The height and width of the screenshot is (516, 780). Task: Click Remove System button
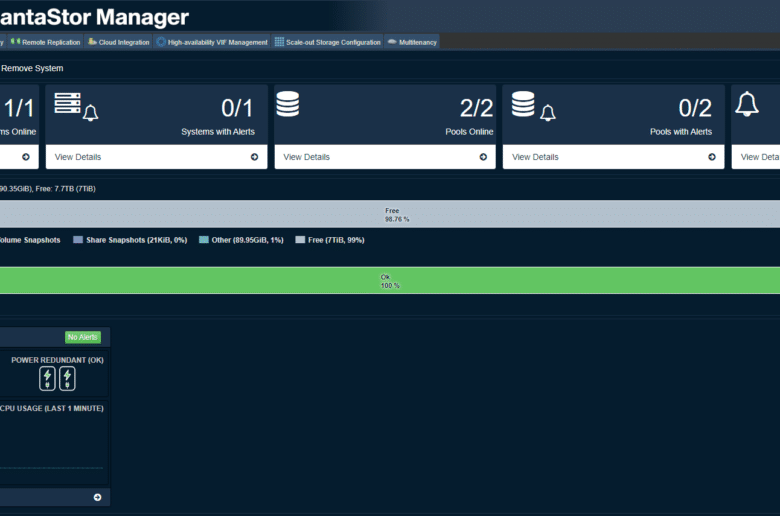pos(32,68)
